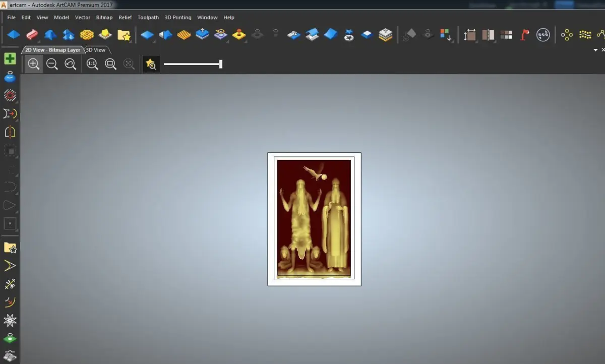Open the starred folder icon in top toolbar
The image size is (605, 364).
[124, 35]
